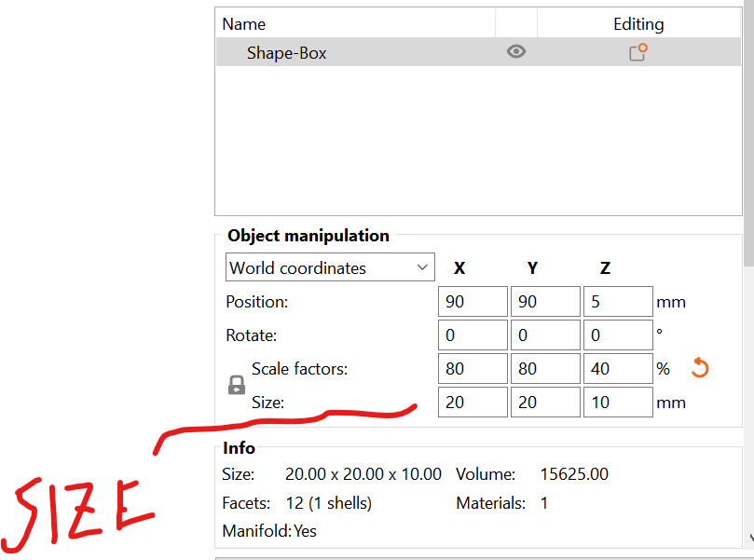Click the Position Y field

(x=545, y=301)
